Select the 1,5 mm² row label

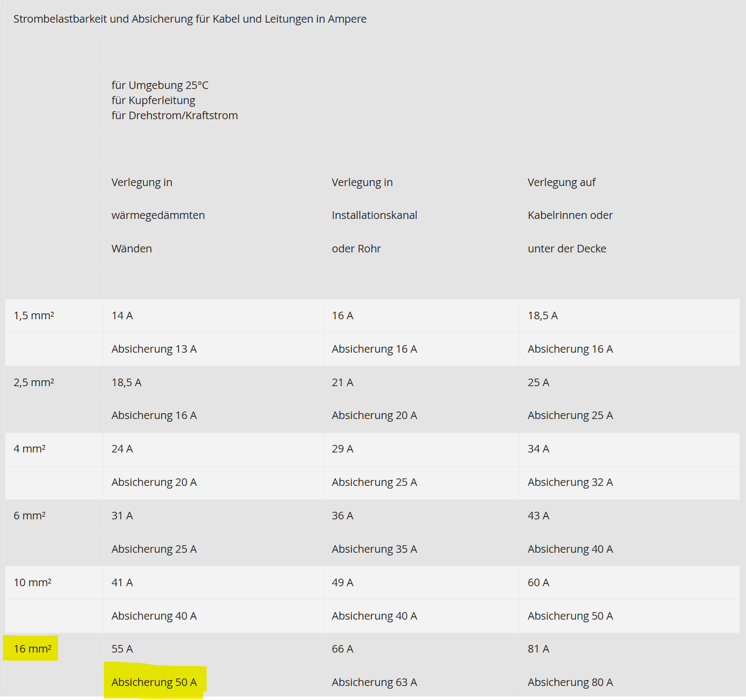[33, 315]
